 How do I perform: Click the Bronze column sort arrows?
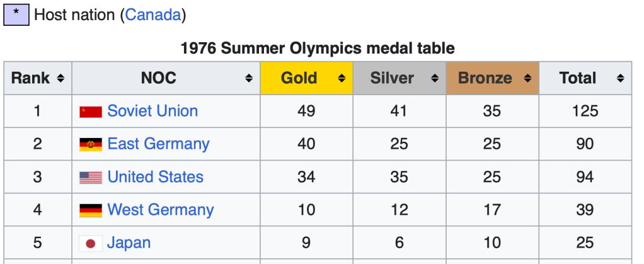(527, 79)
